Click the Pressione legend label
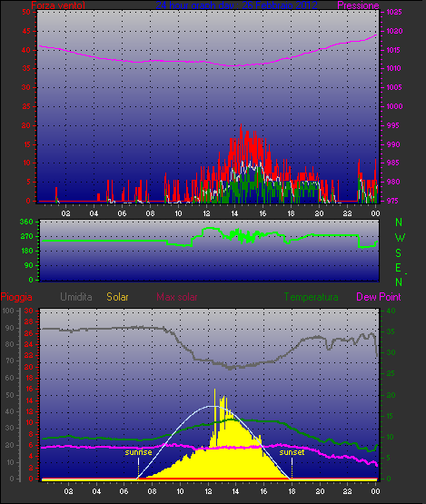The width and height of the screenshot is (426, 504). [x=358, y=5]
